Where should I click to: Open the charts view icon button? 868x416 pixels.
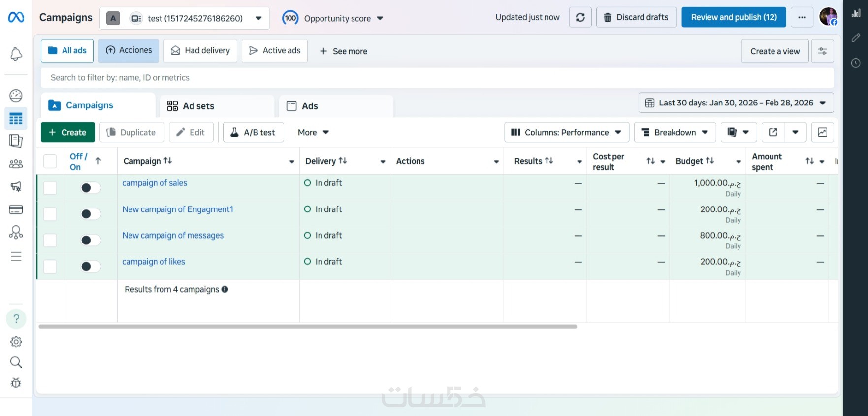point(822,132)
